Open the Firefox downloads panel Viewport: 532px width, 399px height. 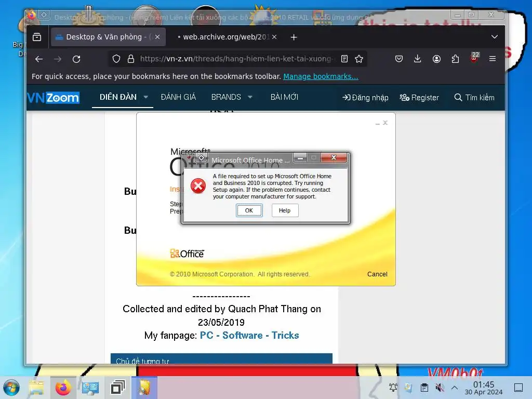[418, 59]
